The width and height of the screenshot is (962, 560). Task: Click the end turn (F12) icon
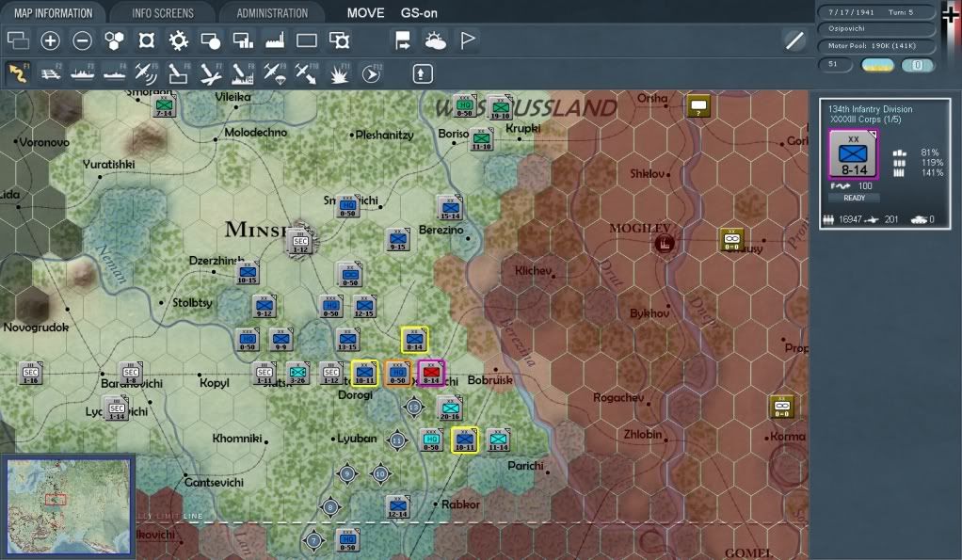coord(371,73)
